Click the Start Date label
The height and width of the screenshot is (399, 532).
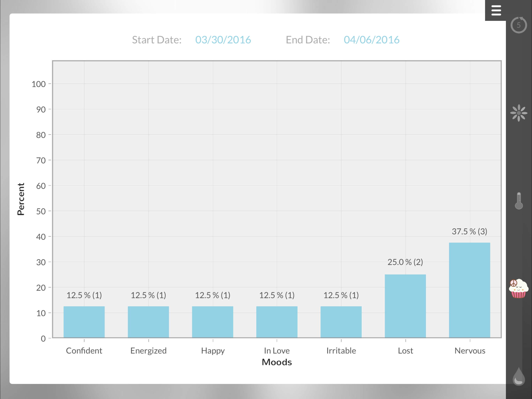(x=157, y=40)
